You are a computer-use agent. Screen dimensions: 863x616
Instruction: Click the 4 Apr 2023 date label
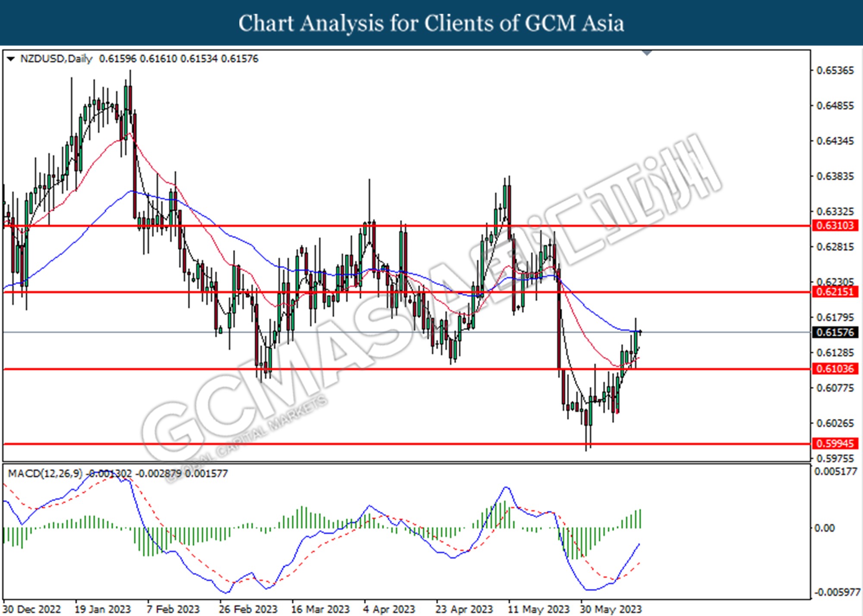click(x=389, y=609)
